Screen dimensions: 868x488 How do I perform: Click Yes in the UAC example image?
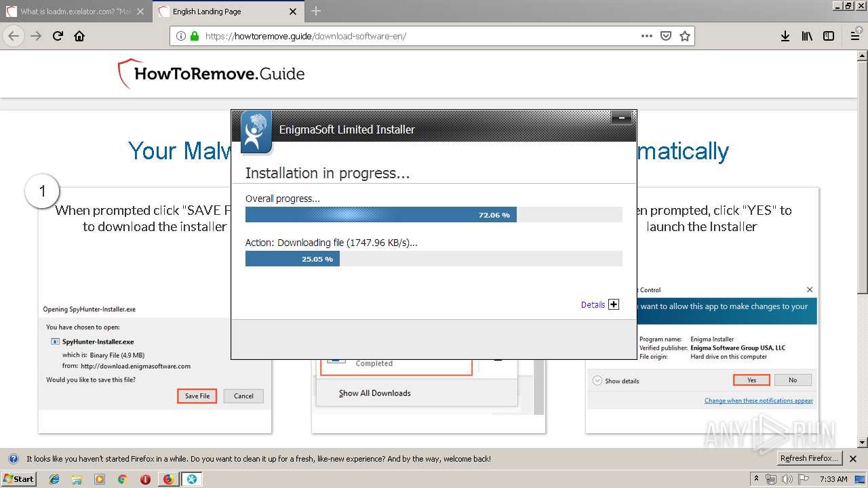point(751,380)
